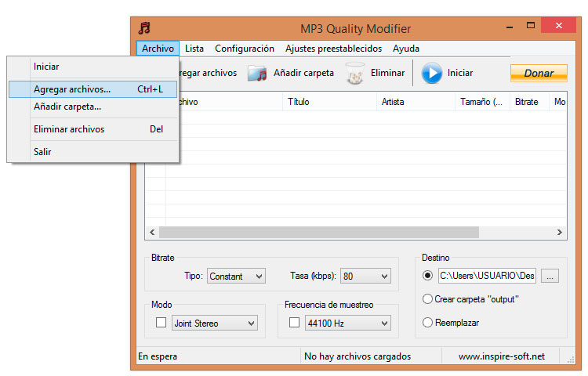
Task: Open the 44100 Hz frequency dropdown
Action: pos(347,323)
